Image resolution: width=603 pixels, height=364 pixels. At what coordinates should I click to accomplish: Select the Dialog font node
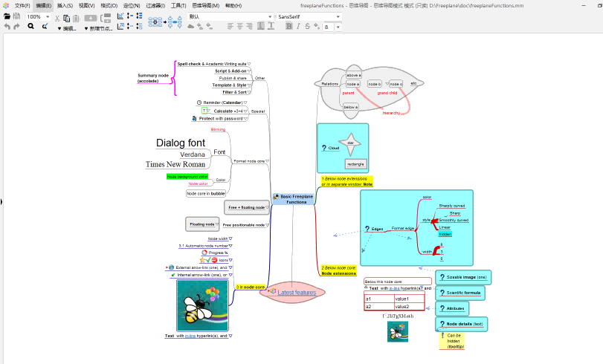(181, 143)
